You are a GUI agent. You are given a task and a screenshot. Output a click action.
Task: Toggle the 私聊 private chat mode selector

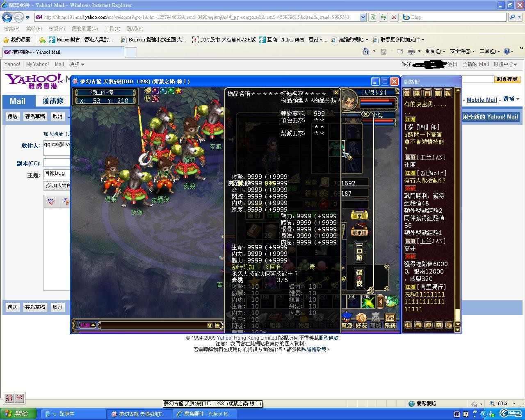(87, 325)
